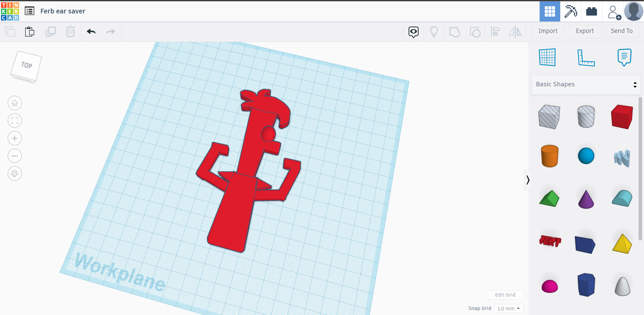Click the Duplicate and repeat icon
This screenshot has height=315, width=644.
[50, 32]
